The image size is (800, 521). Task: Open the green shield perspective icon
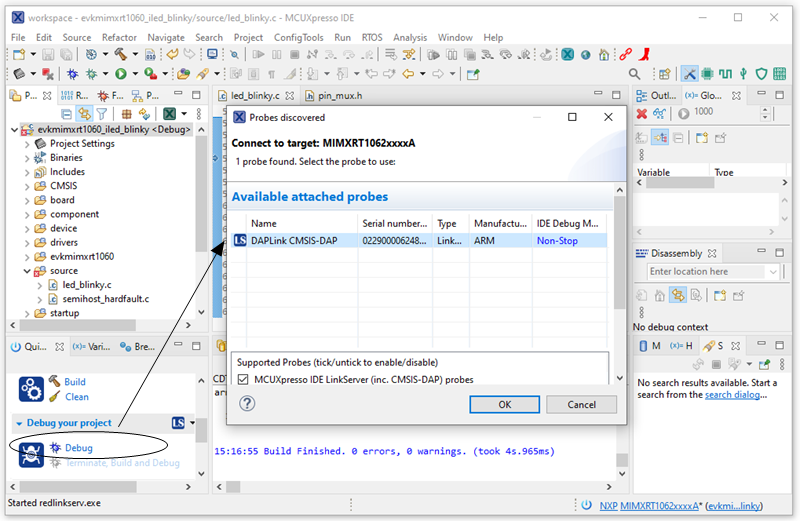click(x=761, y=74)
